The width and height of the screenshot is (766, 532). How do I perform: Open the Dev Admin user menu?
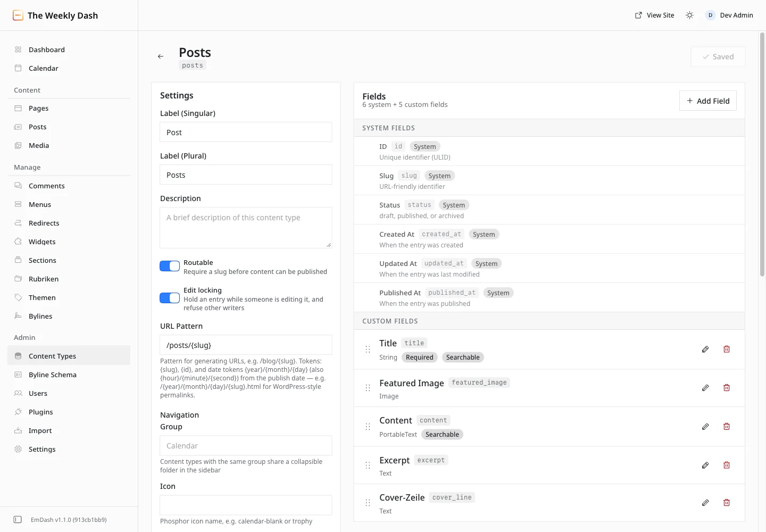tap(729, 15)
